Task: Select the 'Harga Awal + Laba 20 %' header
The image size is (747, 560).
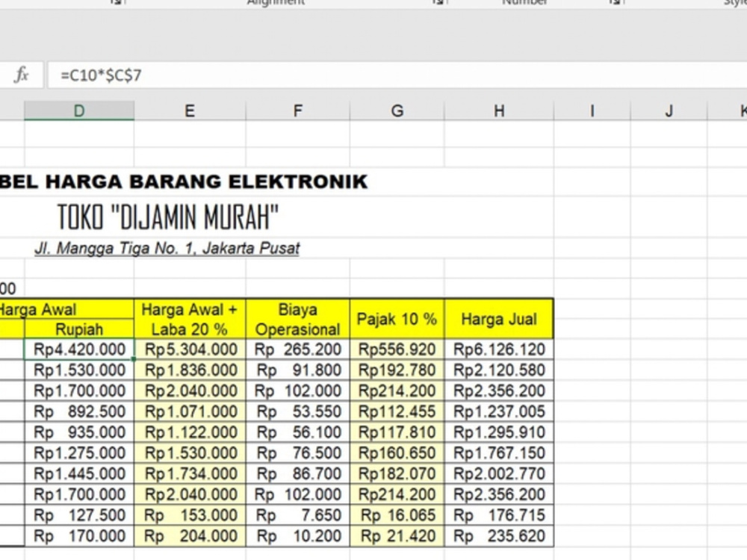Action: (x=190, y=319)
